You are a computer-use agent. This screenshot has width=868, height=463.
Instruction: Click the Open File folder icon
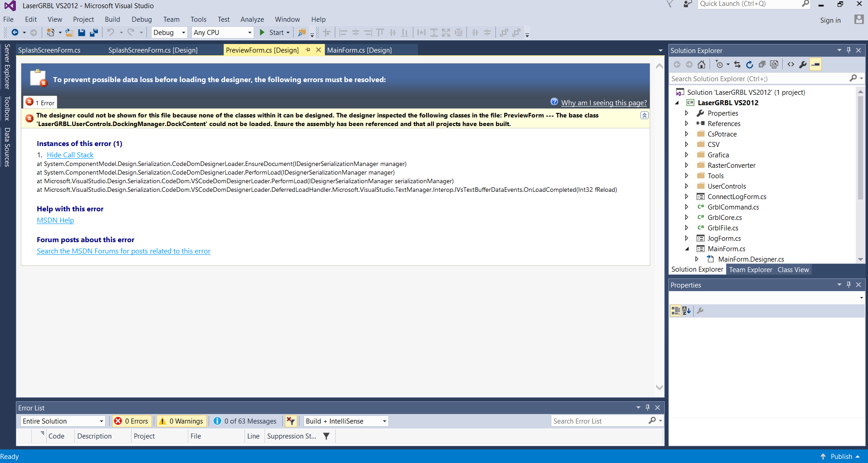[x=69, y=32]
